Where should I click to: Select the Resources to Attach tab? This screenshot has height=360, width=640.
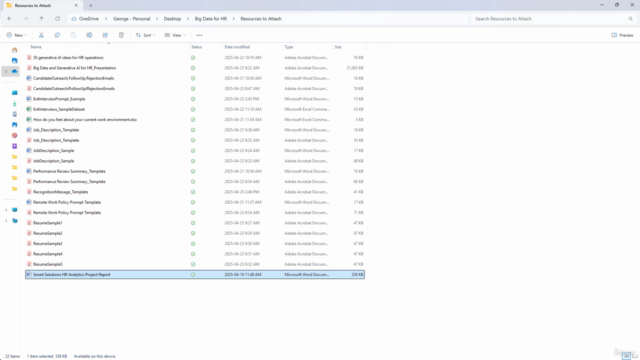click(42, 5)
